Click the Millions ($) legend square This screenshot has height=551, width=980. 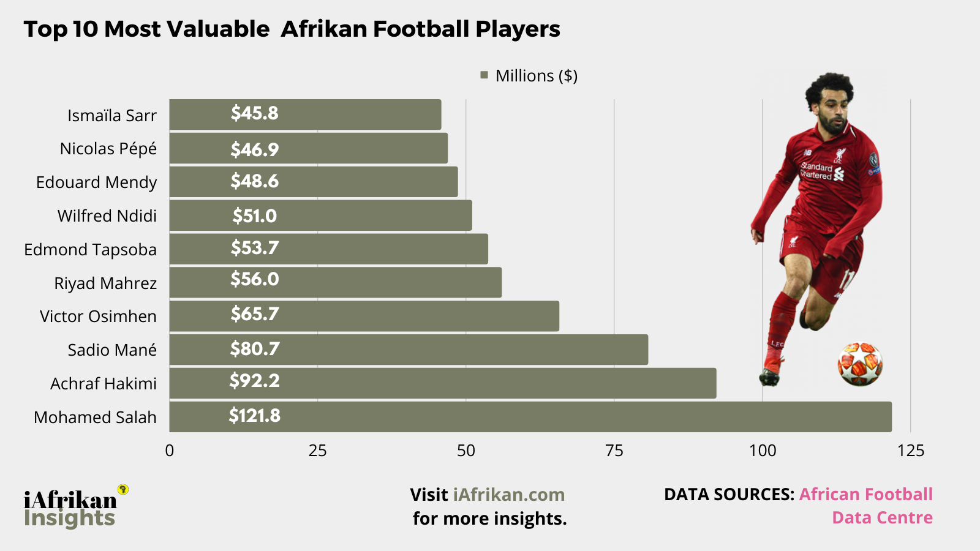pos(484,75)
